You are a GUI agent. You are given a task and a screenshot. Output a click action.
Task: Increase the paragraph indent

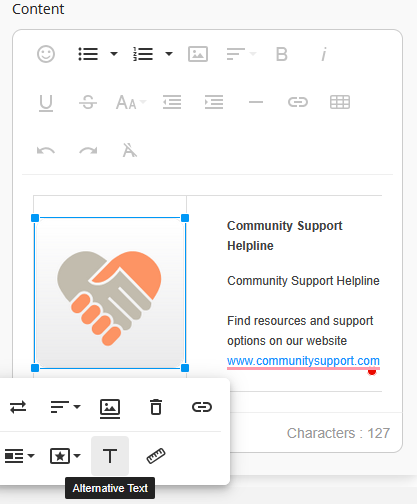pyautogui.click(x=214, y=102)
